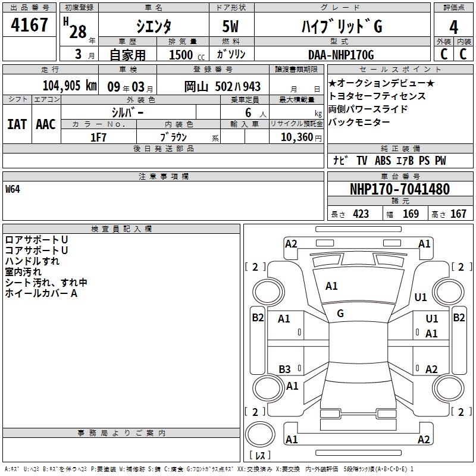This screenshot has width=476, height=476.
Task: Select the B3 damage mark on the car diagram
Action: (285, 369)
